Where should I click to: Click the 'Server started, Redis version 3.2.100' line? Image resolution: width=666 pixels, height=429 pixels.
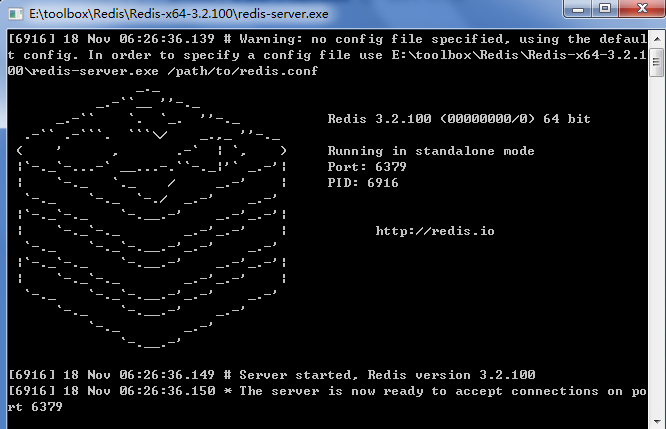click(272, 375)
